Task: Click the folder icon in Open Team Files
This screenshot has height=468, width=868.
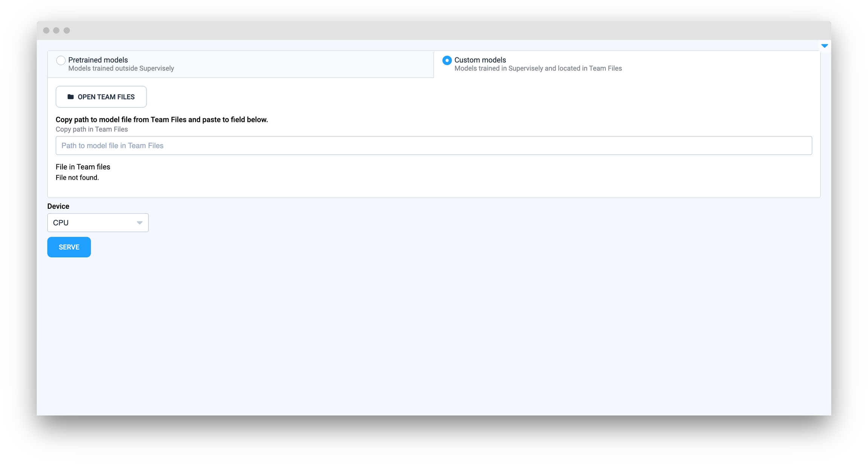Action: coord(70,97)
